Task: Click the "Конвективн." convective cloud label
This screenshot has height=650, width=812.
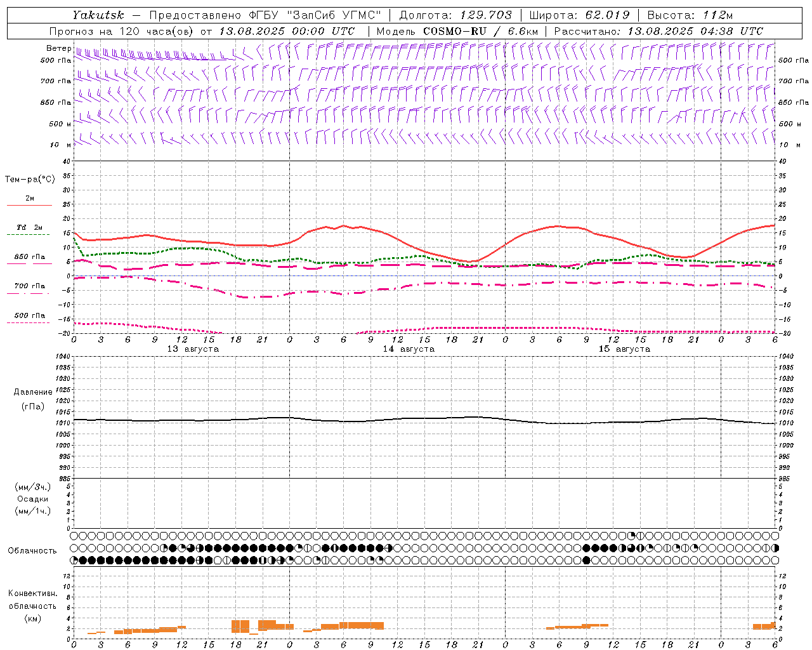Action: (32, 594)
